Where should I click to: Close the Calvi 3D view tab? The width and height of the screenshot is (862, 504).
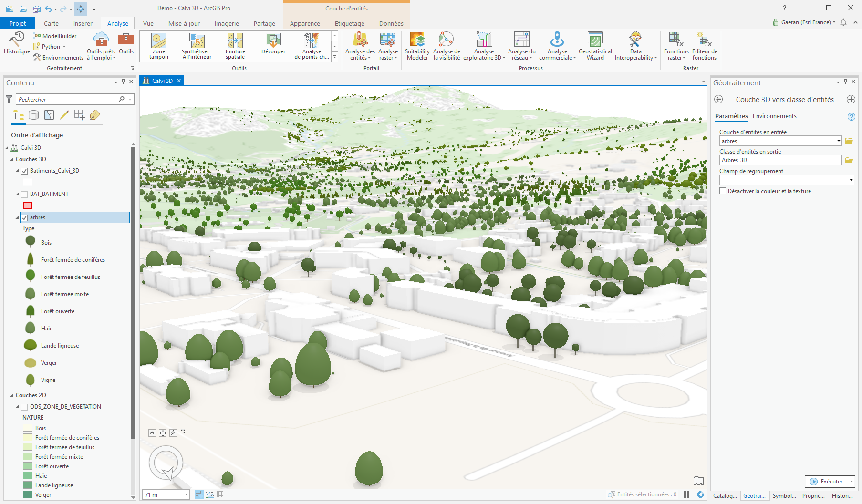[179, 81]
